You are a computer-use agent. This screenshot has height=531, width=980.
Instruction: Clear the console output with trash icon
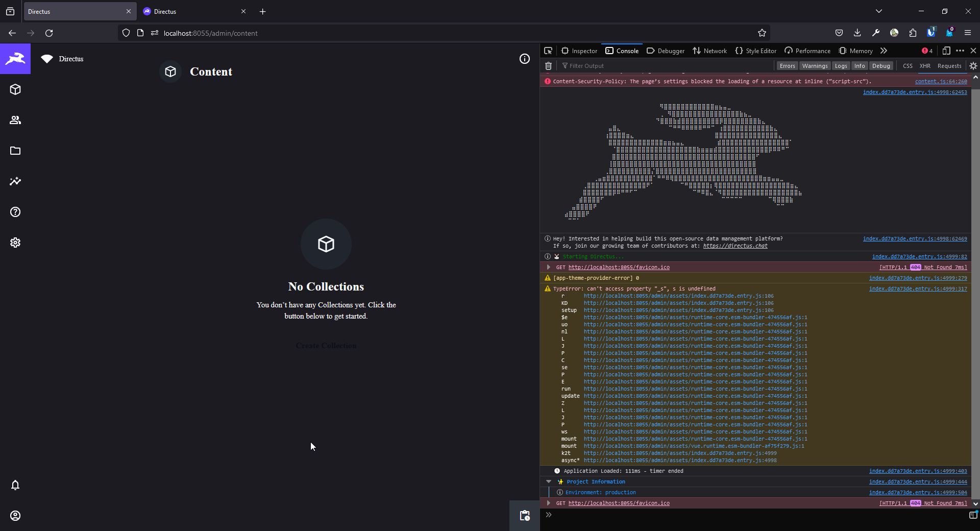548,66
